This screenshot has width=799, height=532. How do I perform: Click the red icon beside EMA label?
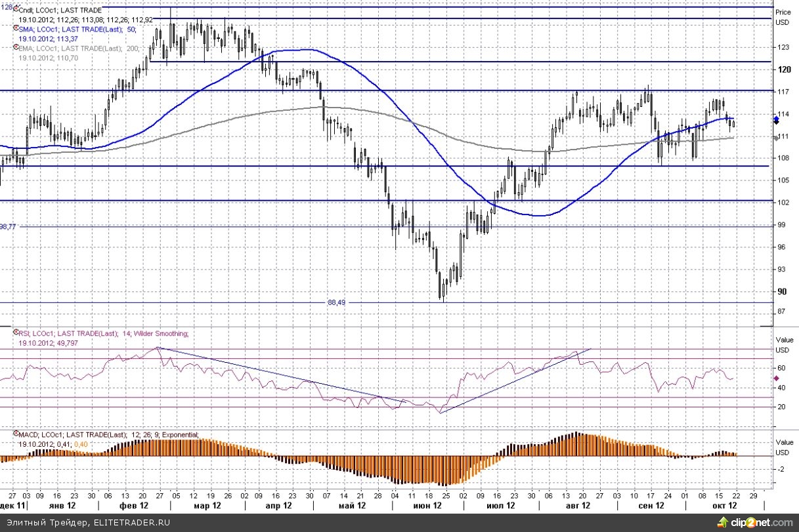point(15,48)
